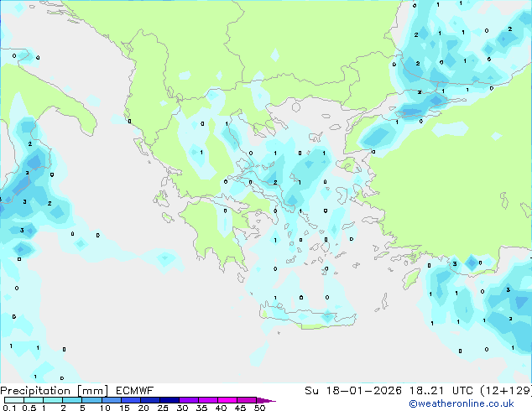The height and width of the screenshot is (411, 532).
Task: Select the date "Su 18-01-2026"
Action: point(353,390)
